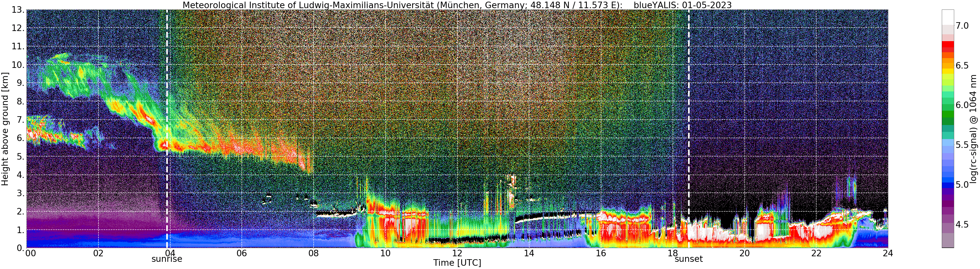Click the time-axis tick label '12'
The height and width of the screenshot is (269, 980).
[x=457, y=253]
